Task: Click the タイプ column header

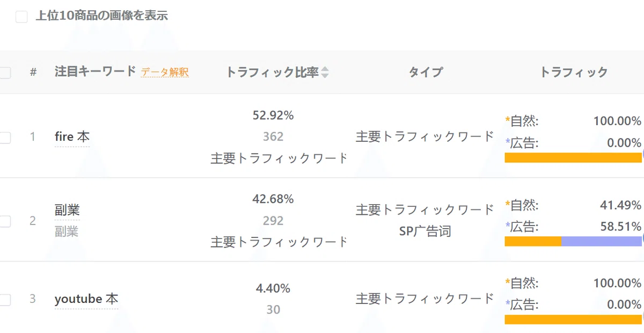Action: tap(426, 72)
